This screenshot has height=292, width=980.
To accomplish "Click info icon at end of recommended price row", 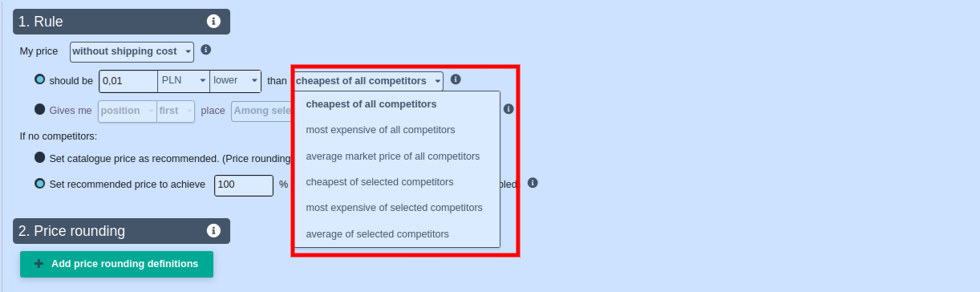I will (x=533, y=183).
